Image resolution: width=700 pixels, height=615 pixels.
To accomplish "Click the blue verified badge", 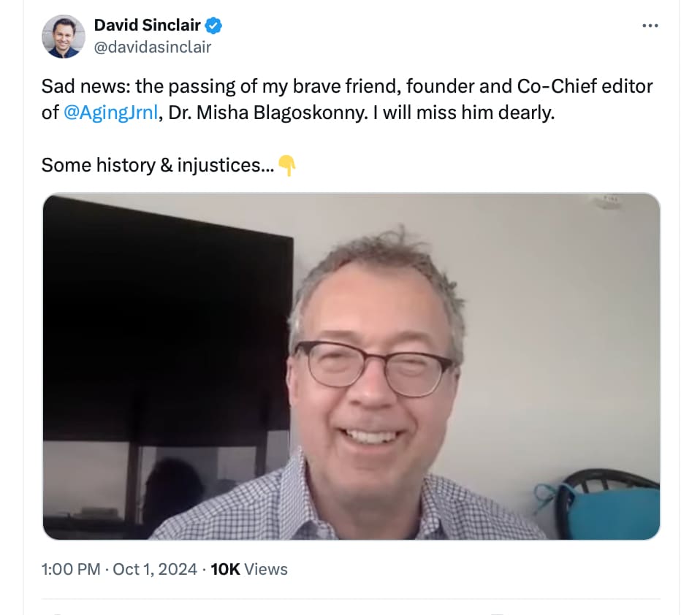I will pyautogui.click(x=213, y=26).
